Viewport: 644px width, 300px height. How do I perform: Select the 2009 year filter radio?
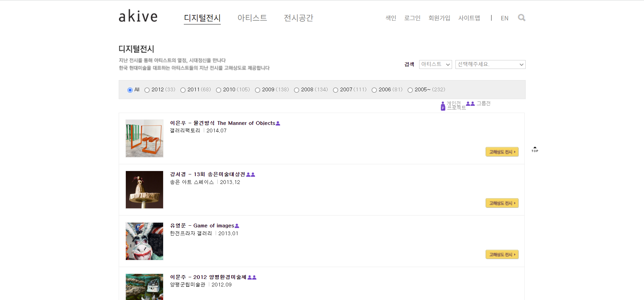click(x=257, y=90)
